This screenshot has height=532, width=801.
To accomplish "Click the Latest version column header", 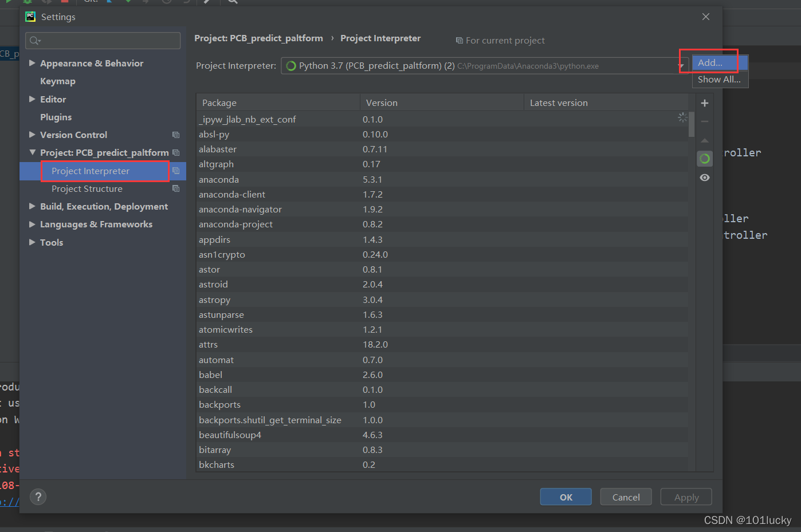I will (606, 103).
